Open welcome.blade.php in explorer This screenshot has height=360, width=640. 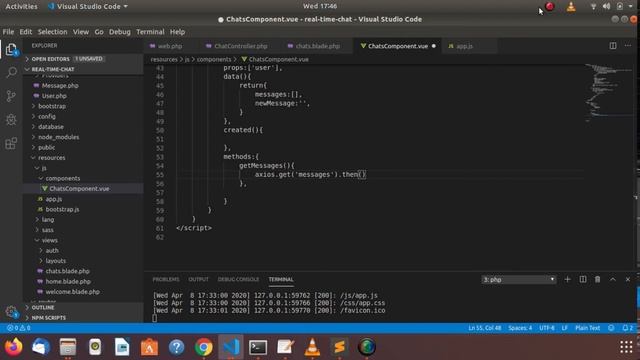click(73, 292)
